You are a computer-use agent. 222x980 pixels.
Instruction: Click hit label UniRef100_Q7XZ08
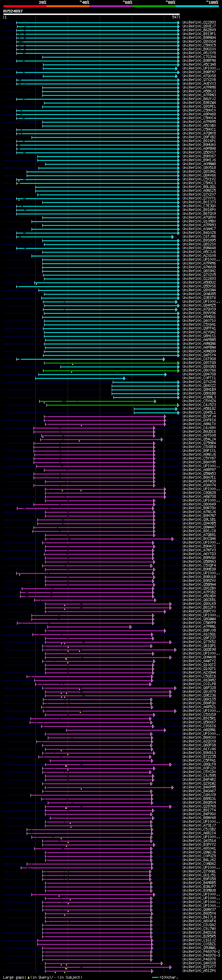point(199,80)
